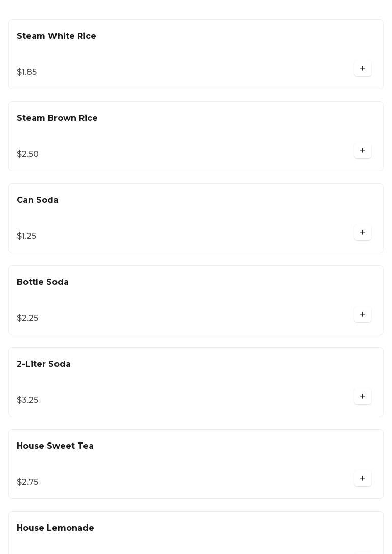392x554 pixels.
Task: Choose the House Sweet Tea title
Action: tap(55, 446)
